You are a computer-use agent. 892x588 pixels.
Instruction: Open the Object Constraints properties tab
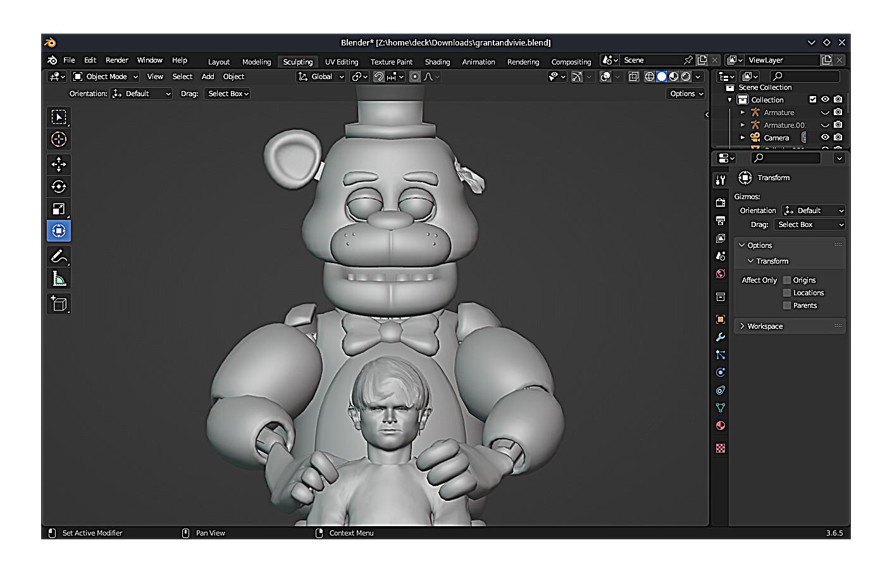click(720, 390)
